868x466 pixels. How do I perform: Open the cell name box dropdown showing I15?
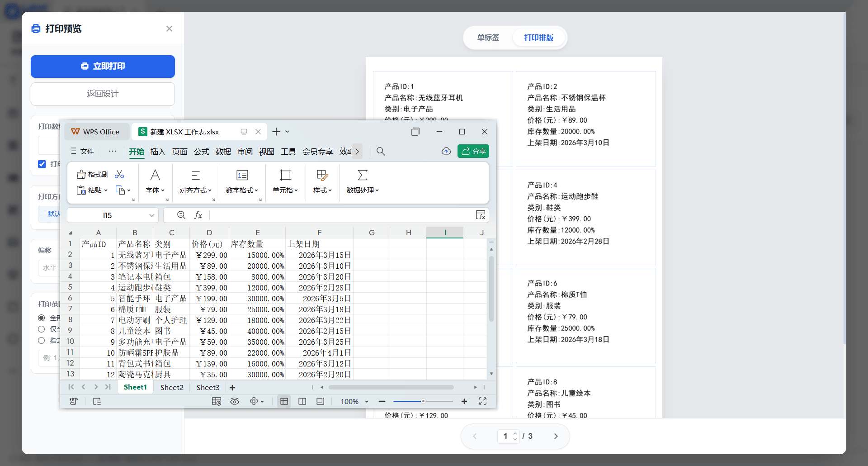pyautogui.click(x=151, y=215)
